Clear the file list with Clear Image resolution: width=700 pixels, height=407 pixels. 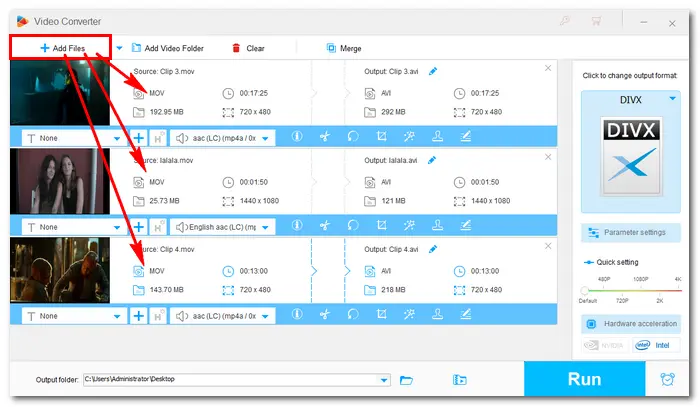[x=249, y=48]
